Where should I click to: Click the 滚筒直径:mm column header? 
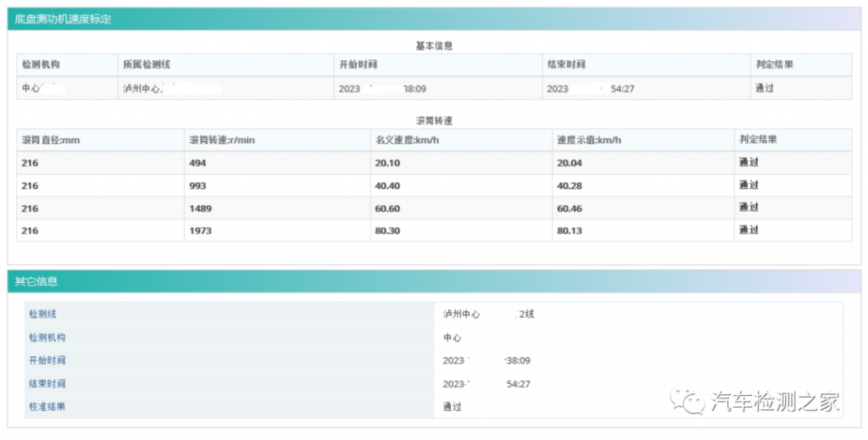coord(51,140)
